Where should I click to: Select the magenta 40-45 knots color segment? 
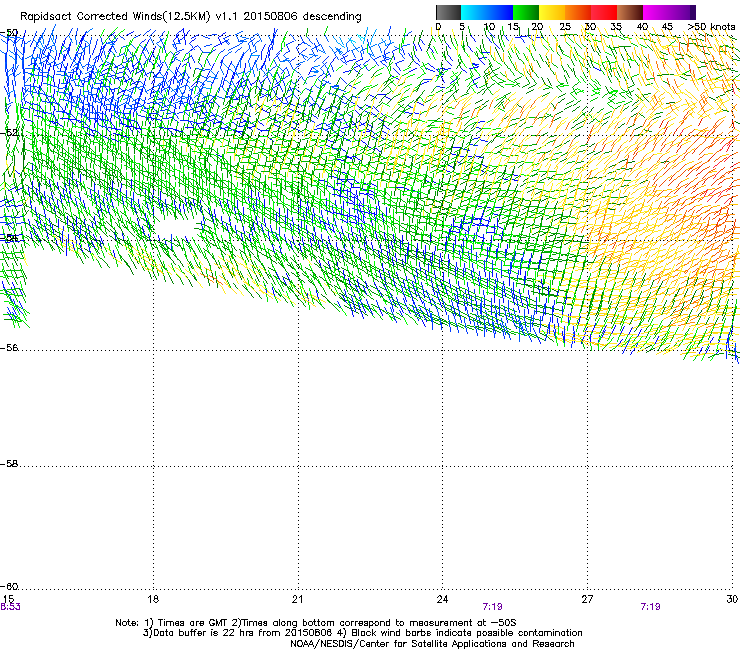coord(656,12)
